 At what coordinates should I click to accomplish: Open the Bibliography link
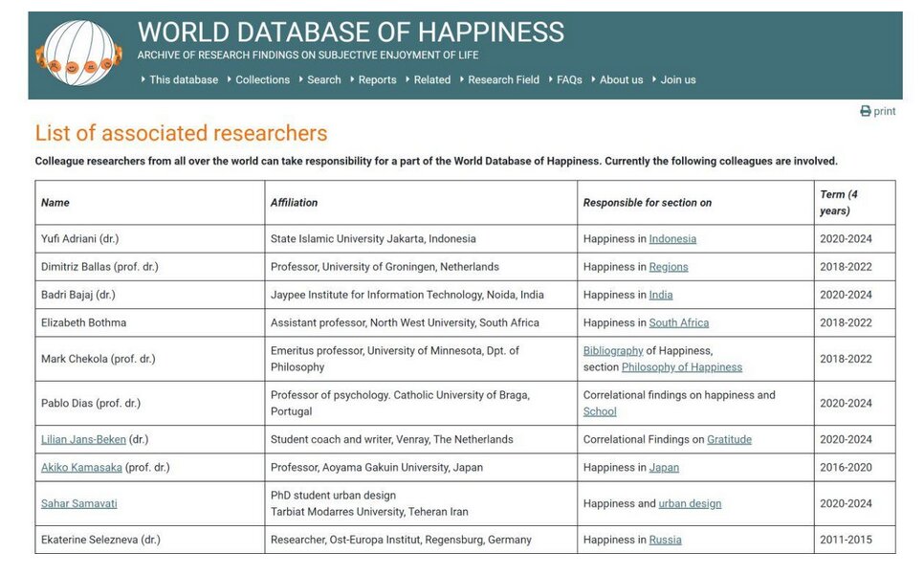[613, 350]
